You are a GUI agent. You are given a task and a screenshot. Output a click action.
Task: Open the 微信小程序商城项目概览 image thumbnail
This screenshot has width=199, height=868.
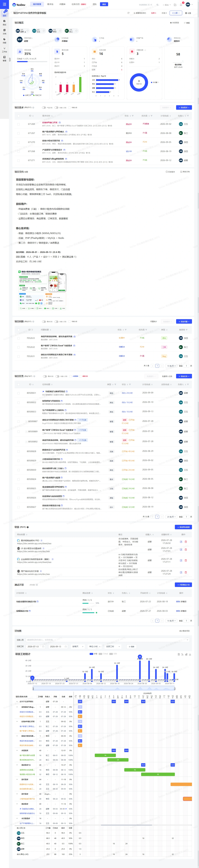point(42,290)
